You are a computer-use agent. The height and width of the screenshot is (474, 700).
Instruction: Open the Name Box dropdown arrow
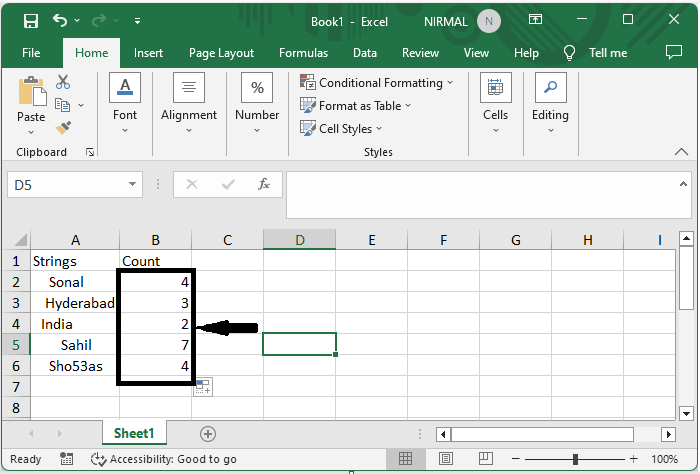[x=133, y=184]
